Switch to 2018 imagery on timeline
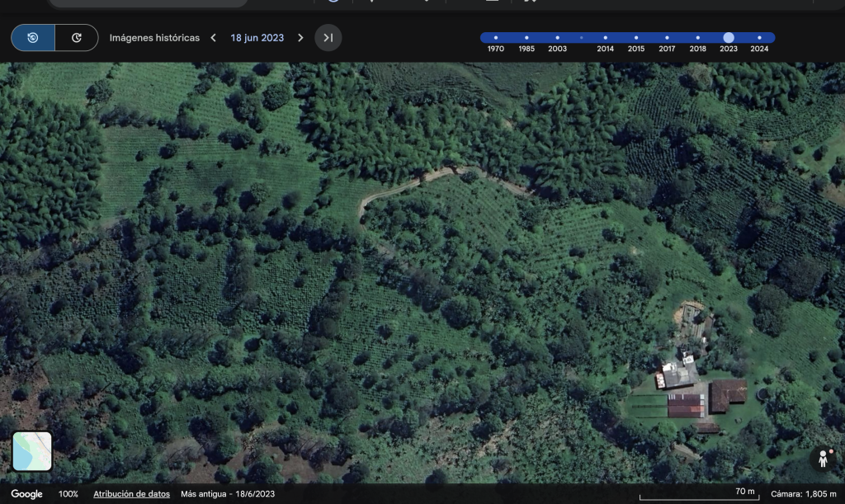845x504 pixels. (x=697, y=38)
